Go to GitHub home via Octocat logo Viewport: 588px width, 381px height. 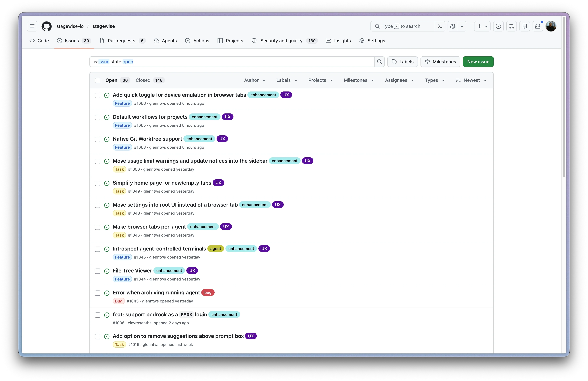point(46,26)
